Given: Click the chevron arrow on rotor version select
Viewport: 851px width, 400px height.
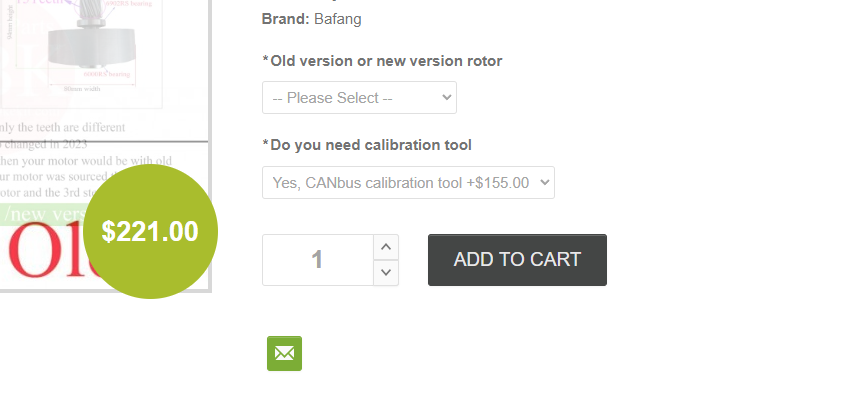Looking at the screenshot, I should coord(444,98).
